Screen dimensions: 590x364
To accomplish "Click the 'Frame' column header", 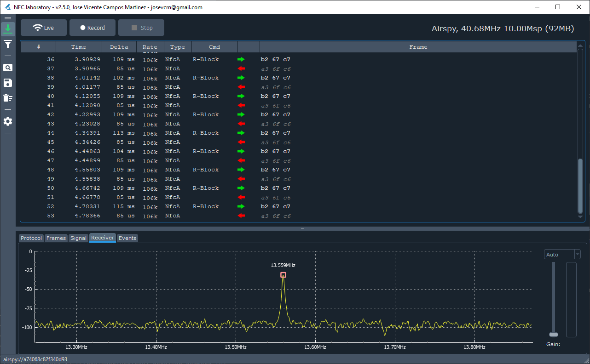I will (x=418, y=47).
